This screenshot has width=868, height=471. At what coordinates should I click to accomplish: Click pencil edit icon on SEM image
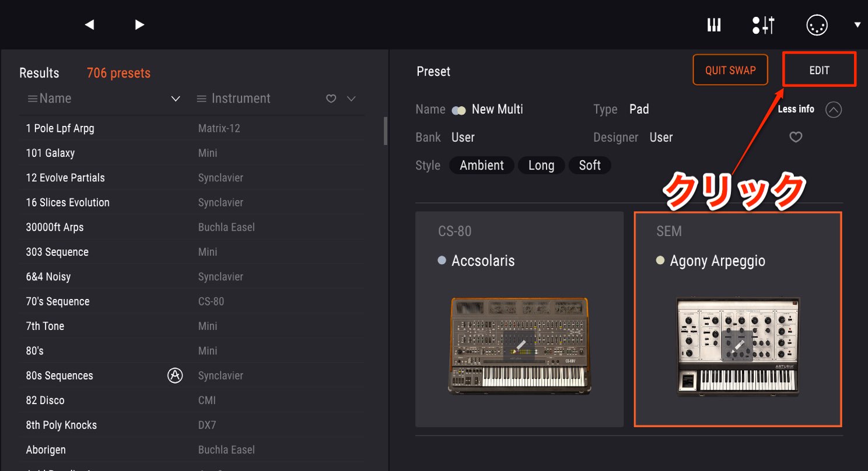[738, 346]
